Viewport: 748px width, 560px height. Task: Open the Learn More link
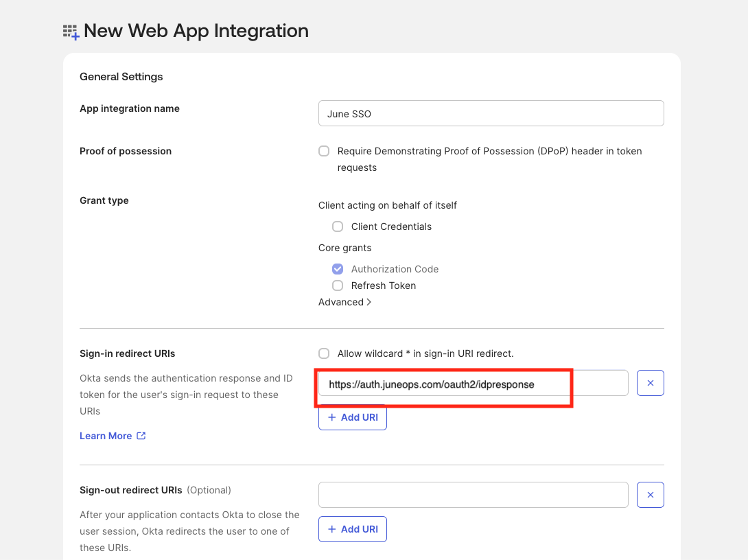106,435
